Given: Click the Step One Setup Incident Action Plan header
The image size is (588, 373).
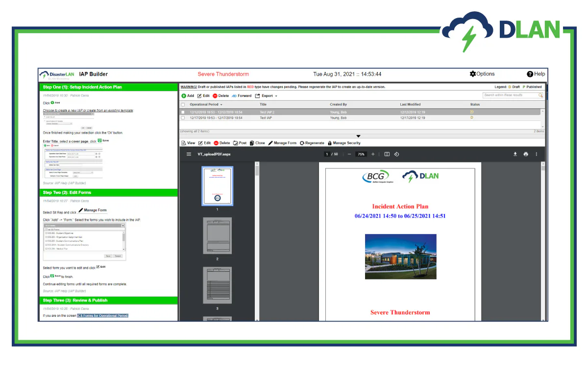Looking at the screenshot, I should 109,87.
